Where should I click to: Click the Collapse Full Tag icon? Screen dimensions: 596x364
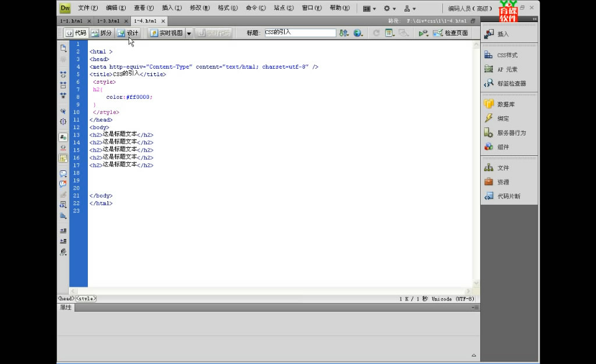pyautogui.click(x=63, y=74)
